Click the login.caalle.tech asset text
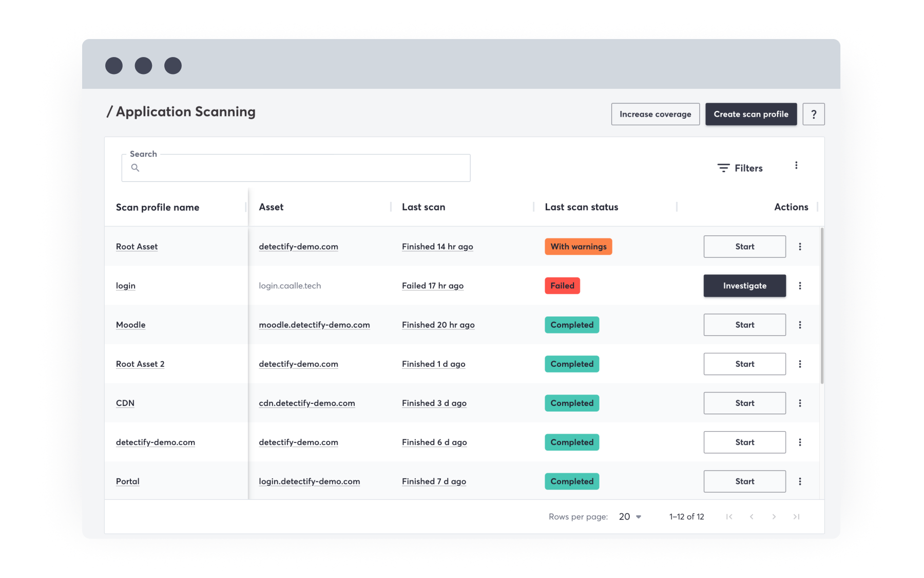This screenshot has width=924, height=578. pyautogui.click(x=290, y=286)
